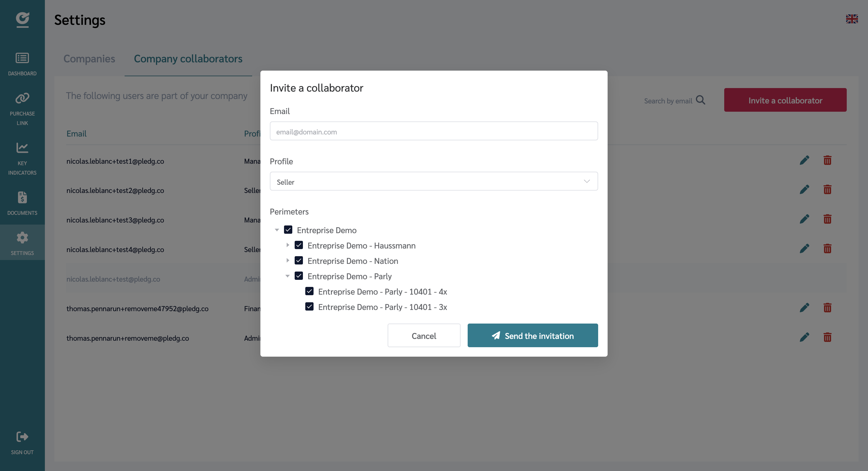Click the delete trash icon for thomas.pennarun+removeme@pledg.co
This screenshot has height=471, width=868.
(828, 337)
